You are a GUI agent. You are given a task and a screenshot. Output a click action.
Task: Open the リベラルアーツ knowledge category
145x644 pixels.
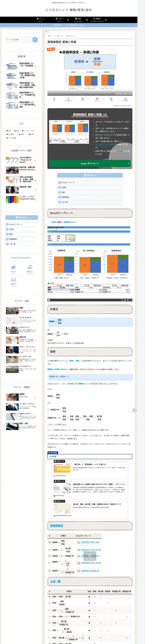click(x=22, y=369)
